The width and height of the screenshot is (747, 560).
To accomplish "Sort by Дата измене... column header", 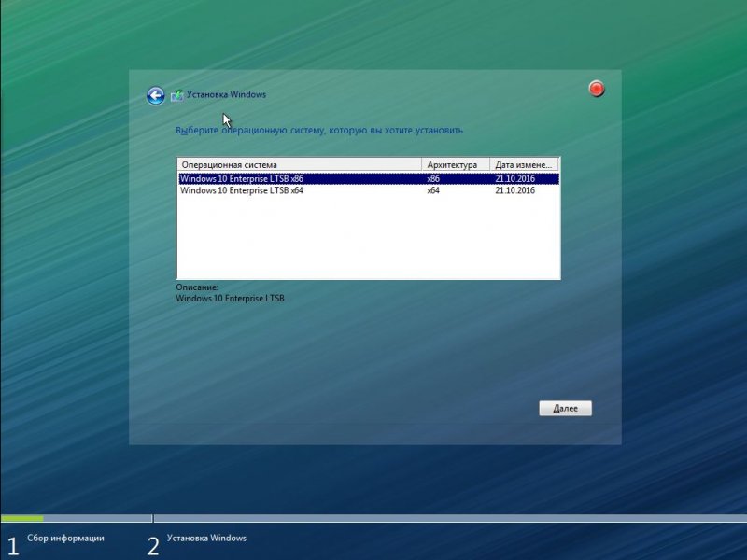I will coord(524,165).
